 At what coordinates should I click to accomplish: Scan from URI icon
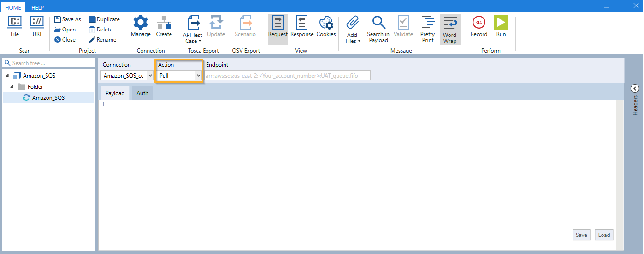(37, 23)
